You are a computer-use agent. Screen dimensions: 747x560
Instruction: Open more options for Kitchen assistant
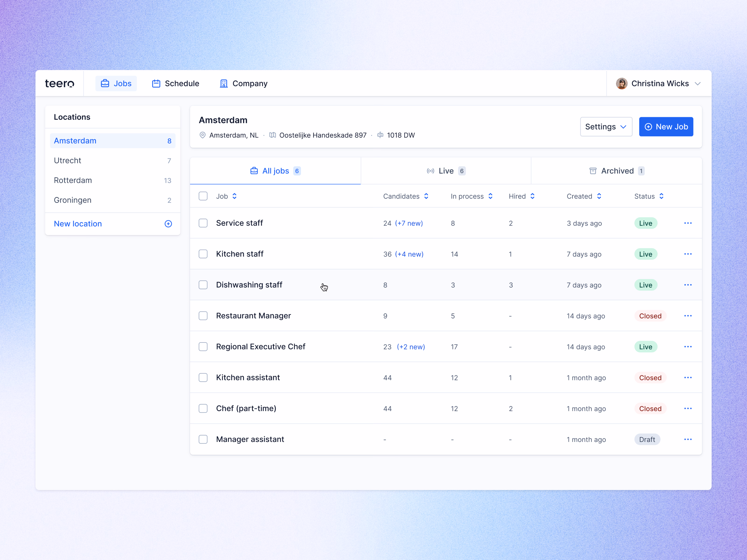pyautogui.click(x=688, y=377)
